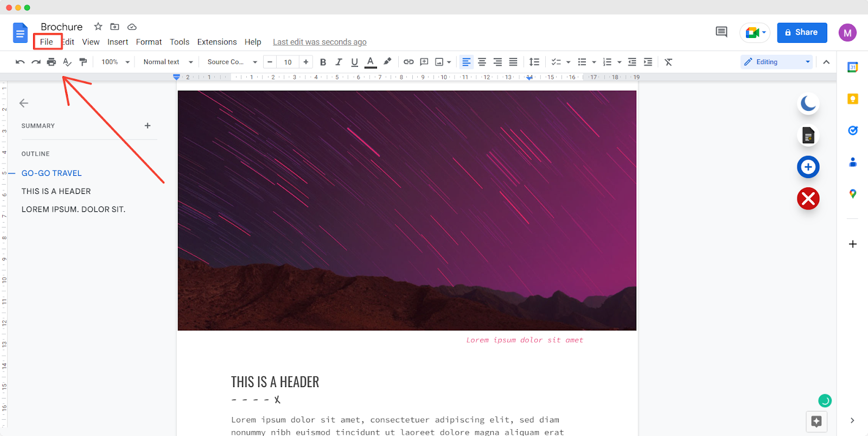The height and width of the screenshot is (436, 868).
Task: Star the Brochure document
Action: point(98,27)
